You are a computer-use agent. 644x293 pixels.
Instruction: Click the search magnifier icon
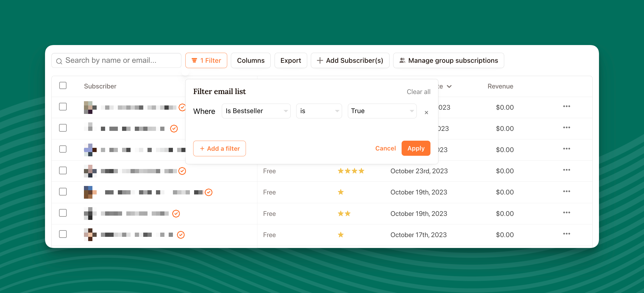point(59,61)
